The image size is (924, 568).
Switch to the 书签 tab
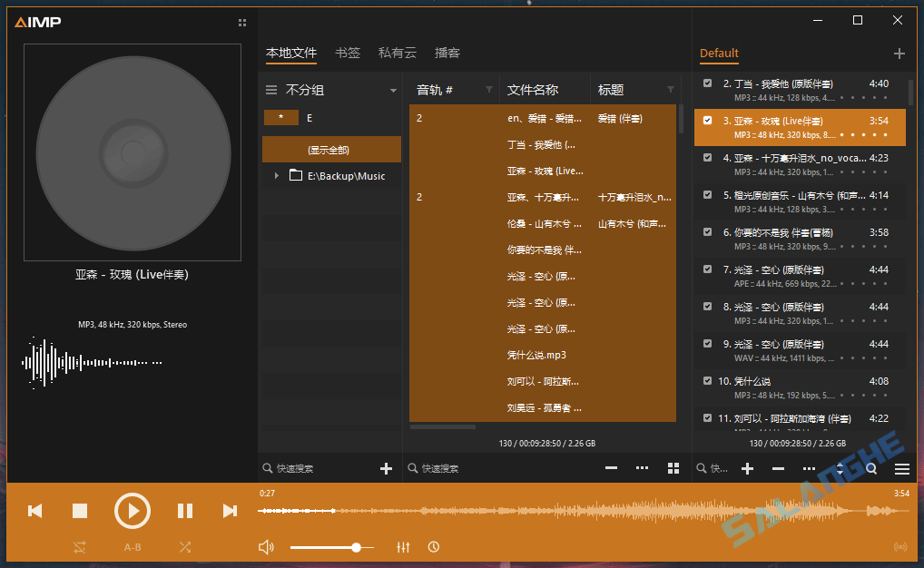click(x=348, y=53)
